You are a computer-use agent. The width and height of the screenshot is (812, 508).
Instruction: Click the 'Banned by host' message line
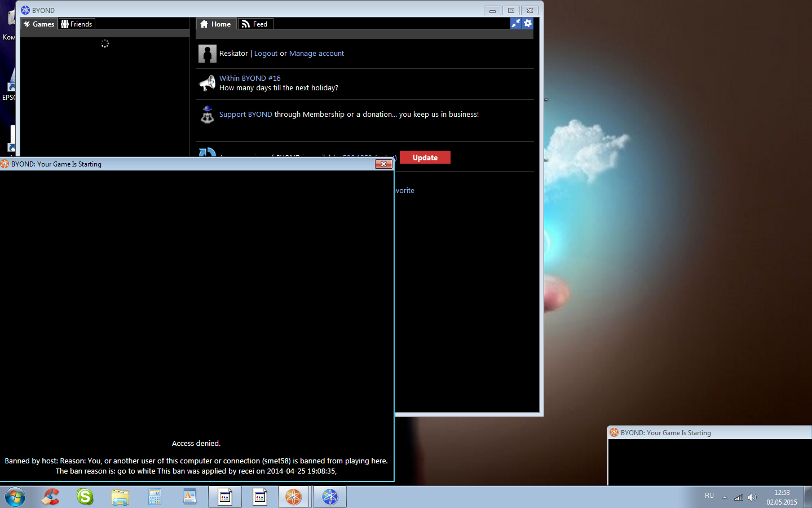(x=196, y=461)
